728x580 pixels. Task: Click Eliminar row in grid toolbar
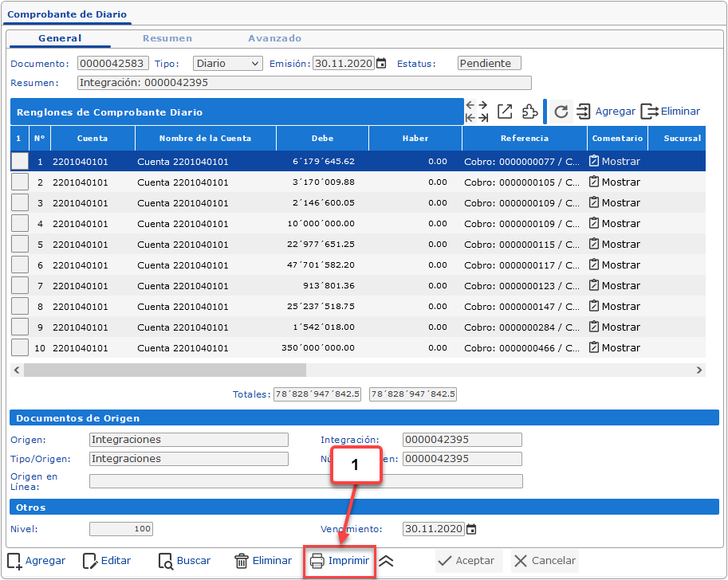tap(671, 112)
